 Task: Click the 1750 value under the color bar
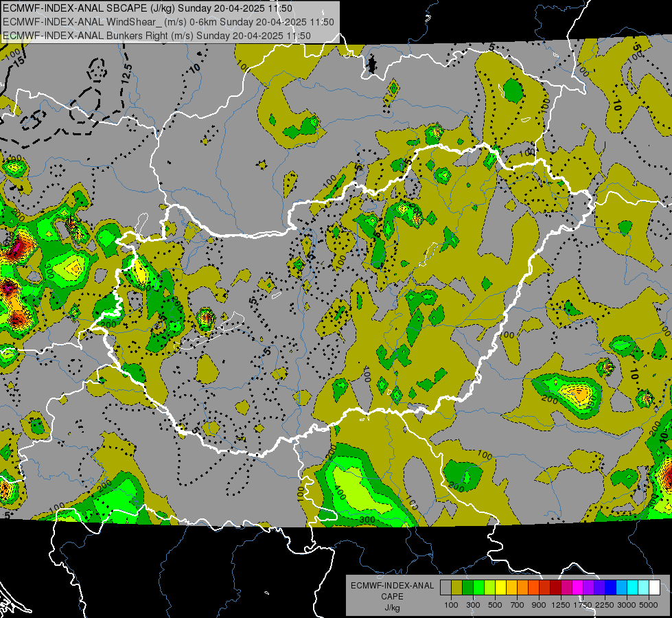point(583,605)
